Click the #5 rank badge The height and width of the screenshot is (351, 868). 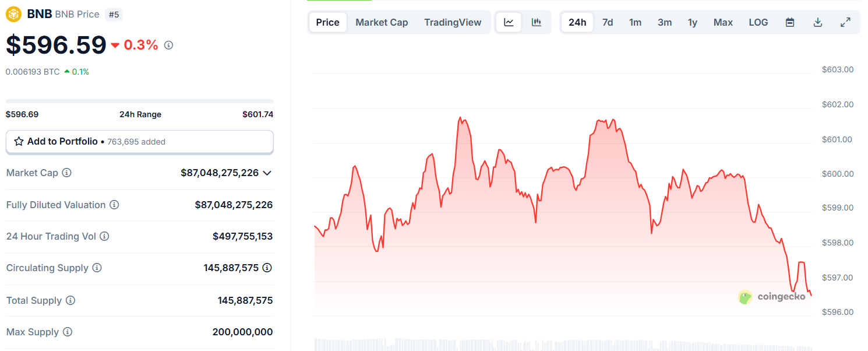114,14
